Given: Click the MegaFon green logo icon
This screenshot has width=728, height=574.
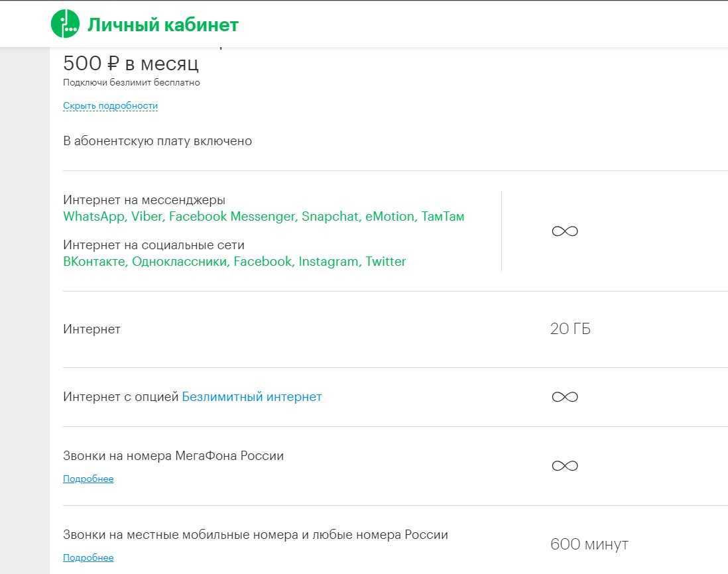Looking at the screenshot, I should point(65,24).
